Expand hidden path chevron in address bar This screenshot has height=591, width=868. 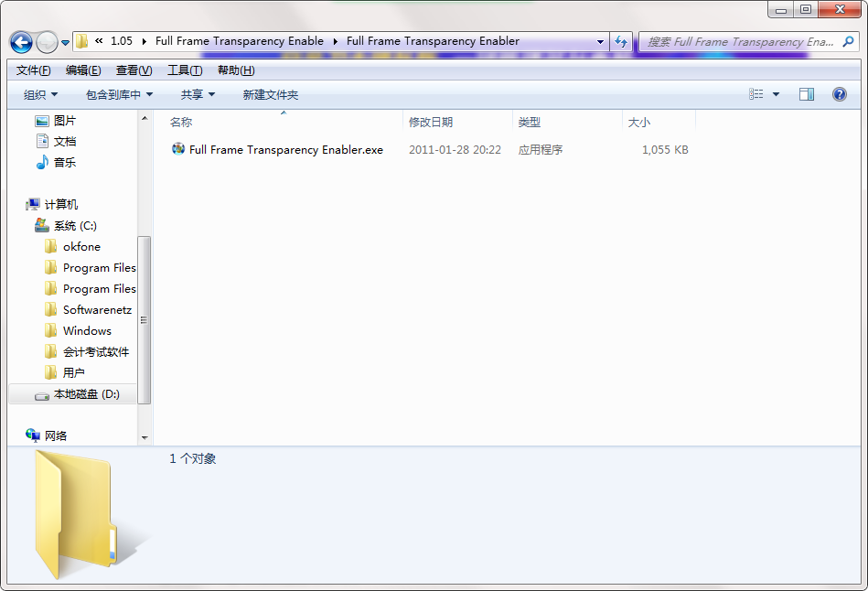click(99, 41)
